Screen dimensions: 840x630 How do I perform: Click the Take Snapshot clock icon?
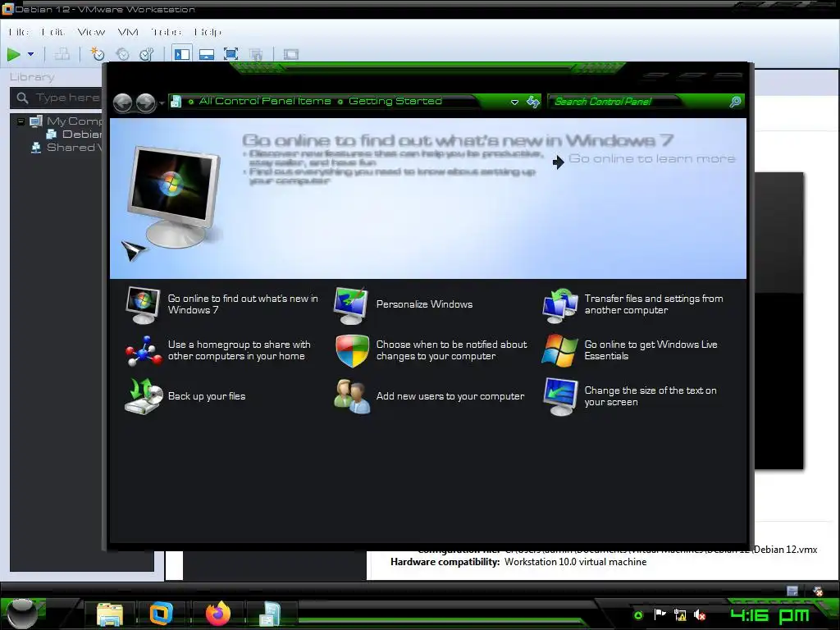click(x=98, y=54)
